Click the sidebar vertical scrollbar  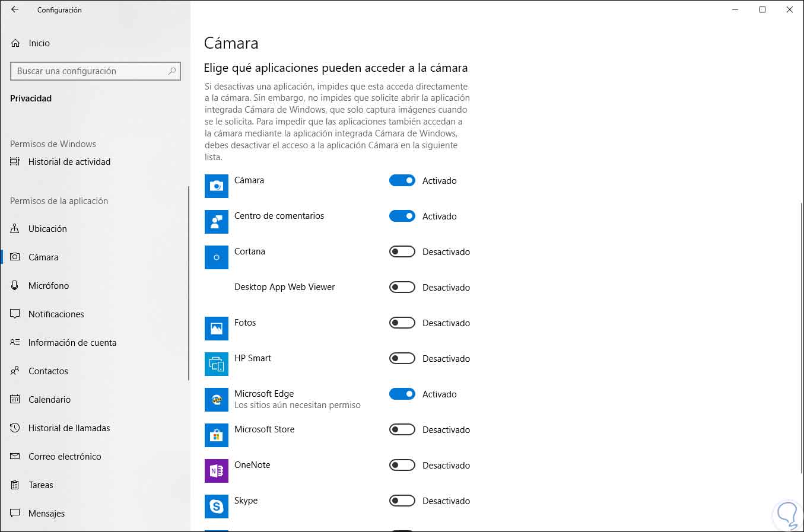coord(189,283)
